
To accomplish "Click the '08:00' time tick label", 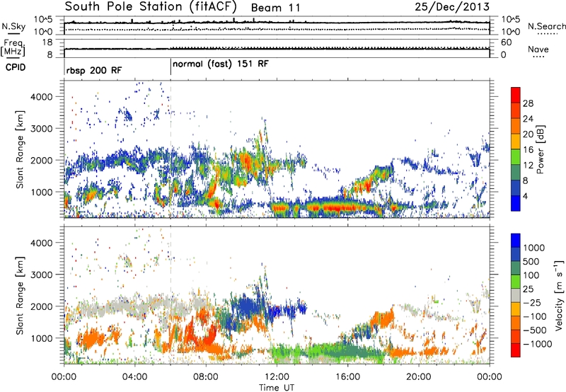I will (x=205, y=377).
